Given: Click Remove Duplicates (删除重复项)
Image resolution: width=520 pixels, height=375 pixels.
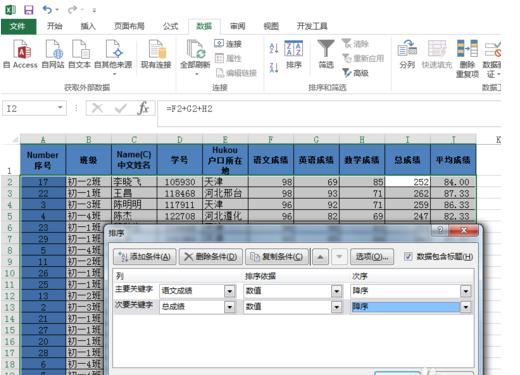Looking at the screenshot, I should [x=467, y=59].
